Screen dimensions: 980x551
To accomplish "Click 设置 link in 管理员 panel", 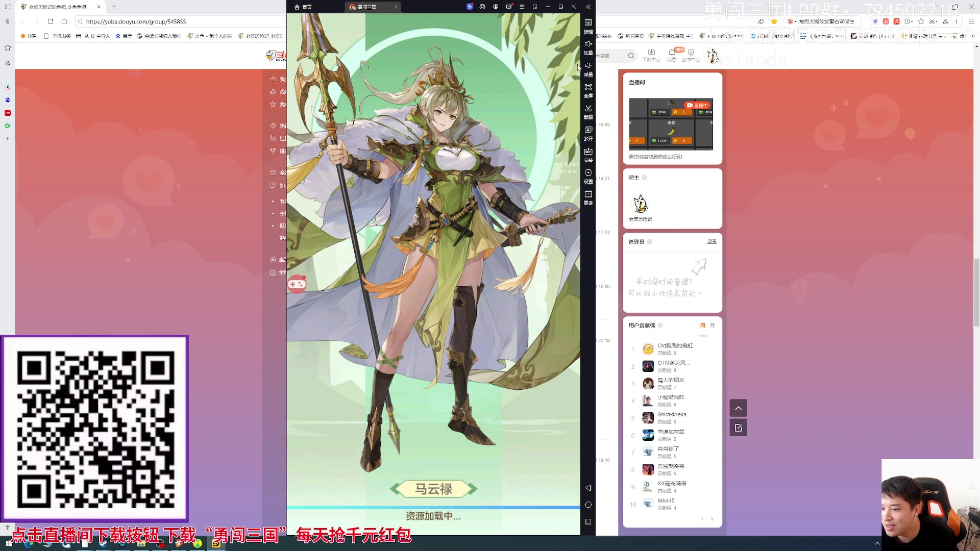I will point(712,241).
